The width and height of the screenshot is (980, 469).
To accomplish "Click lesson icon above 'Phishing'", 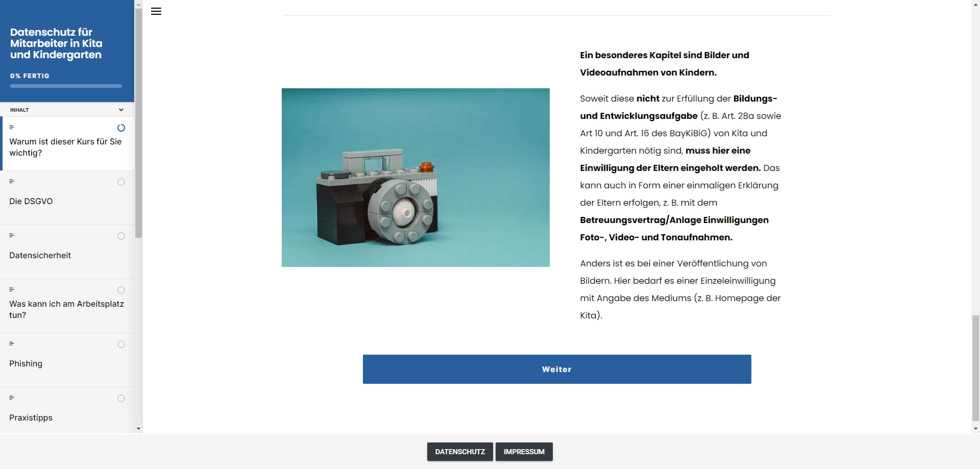I will click(x=12, y=343).
